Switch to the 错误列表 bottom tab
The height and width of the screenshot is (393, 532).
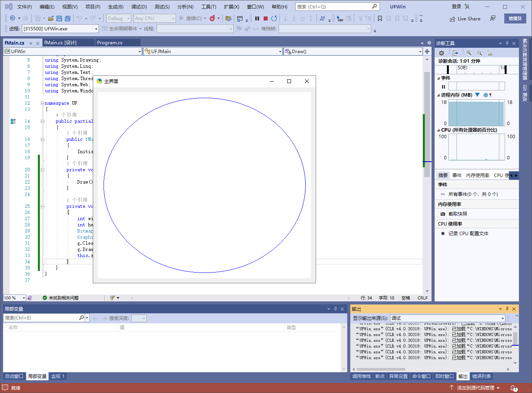tap(482, 376)
